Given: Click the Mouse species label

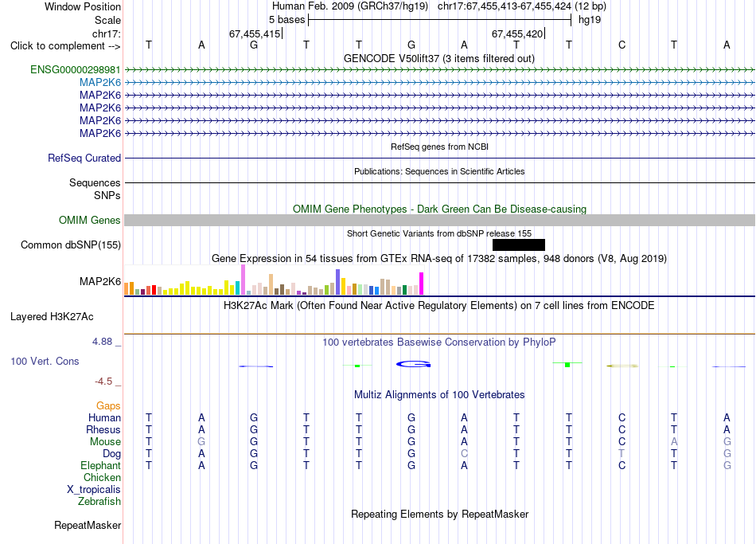Looking at the screenshot, I should coord(105,442).
